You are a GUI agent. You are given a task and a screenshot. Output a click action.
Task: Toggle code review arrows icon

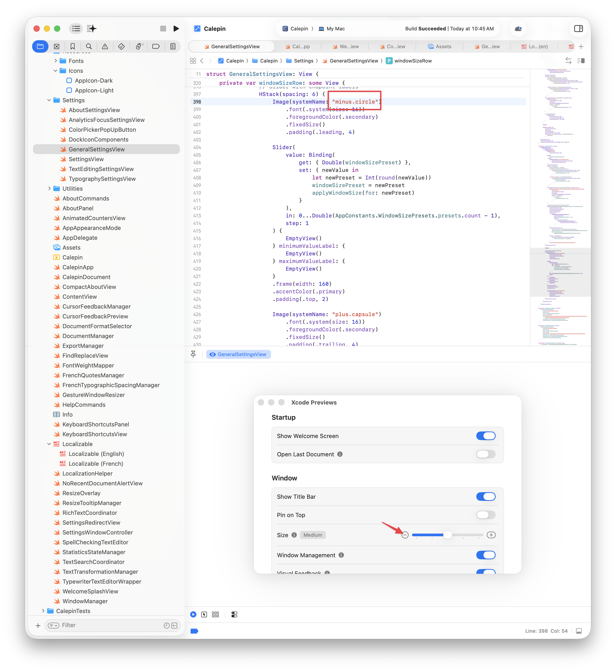click(x=568, y=61)
